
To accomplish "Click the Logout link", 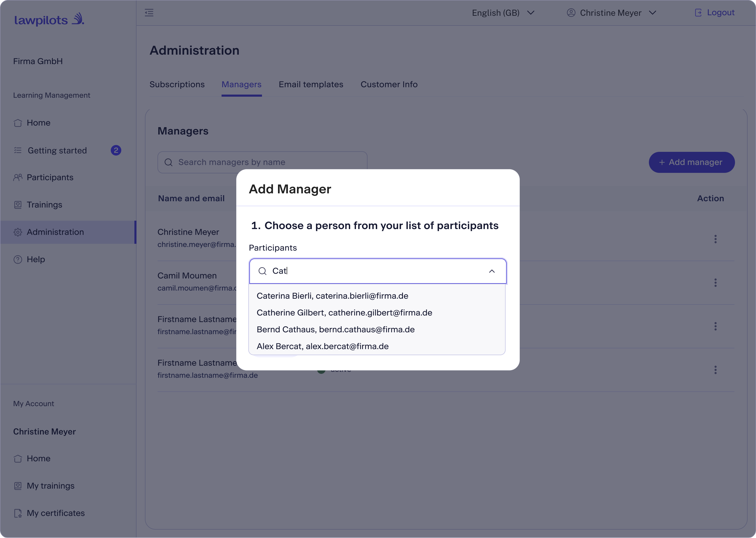I will [721, 13].
